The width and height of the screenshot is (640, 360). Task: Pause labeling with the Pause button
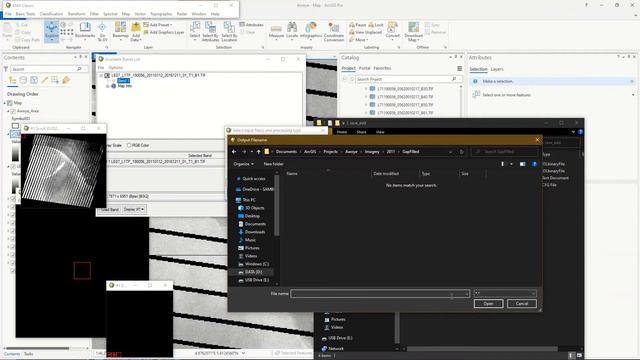[358, 25]
